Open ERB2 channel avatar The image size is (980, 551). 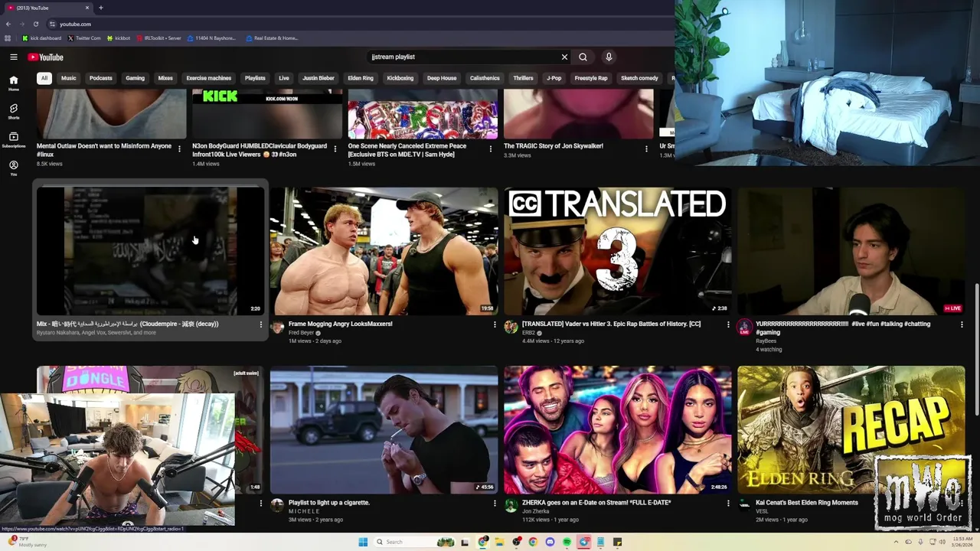point(511,328)
